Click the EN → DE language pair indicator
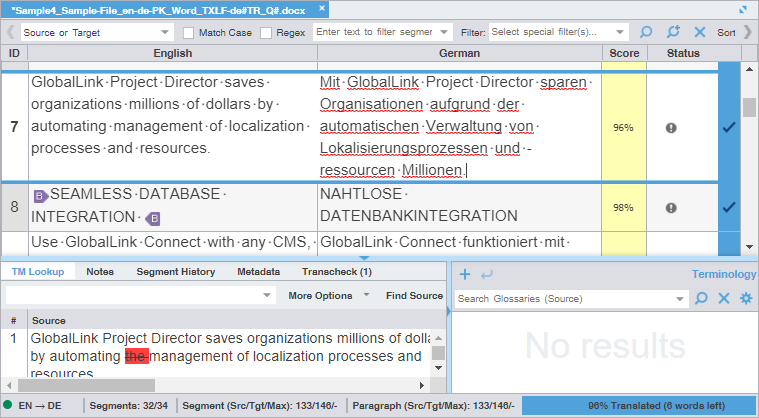 pos(40,405)
